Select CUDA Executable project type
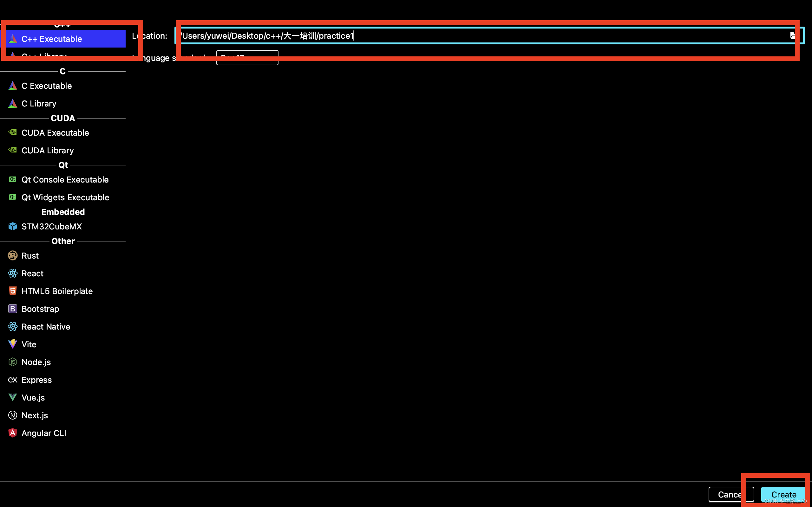The image size is (812, 507). click(55, 132)
